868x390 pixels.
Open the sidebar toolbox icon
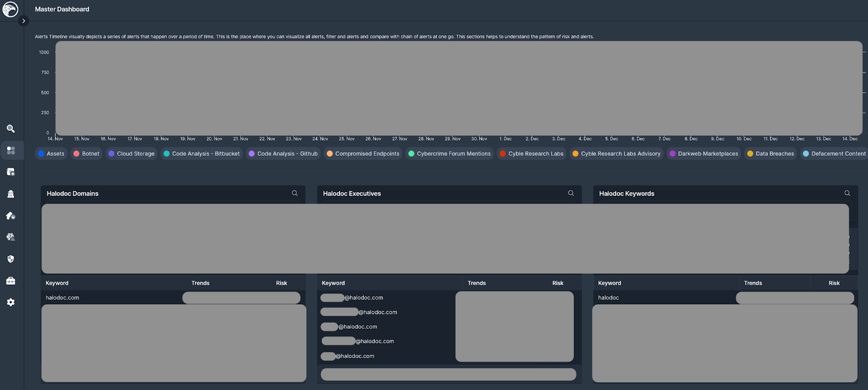pos(11,280)
